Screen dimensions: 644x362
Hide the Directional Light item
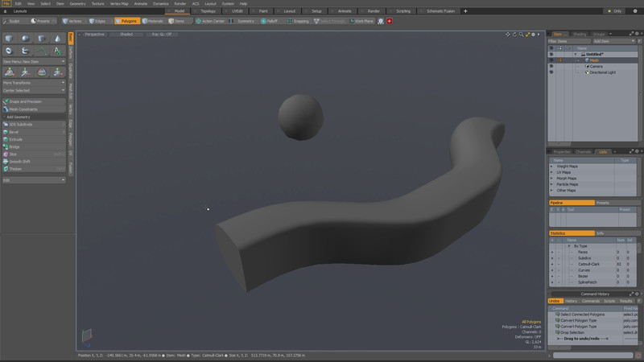pyautogui.click(x=551, y=72)
